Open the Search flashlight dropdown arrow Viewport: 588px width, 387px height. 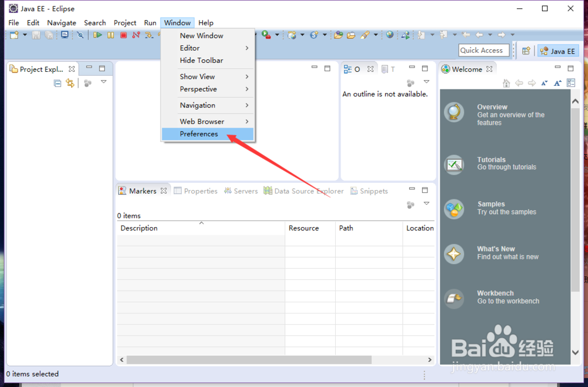(x=375, y=35)
